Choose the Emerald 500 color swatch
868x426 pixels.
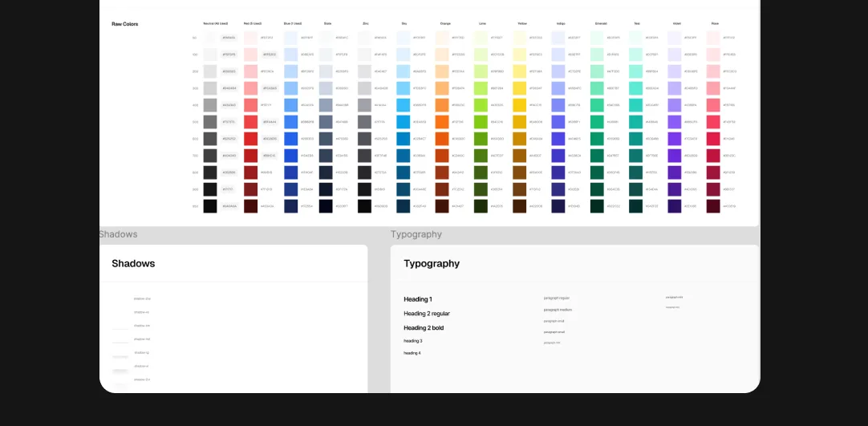(x=597, y=122)
